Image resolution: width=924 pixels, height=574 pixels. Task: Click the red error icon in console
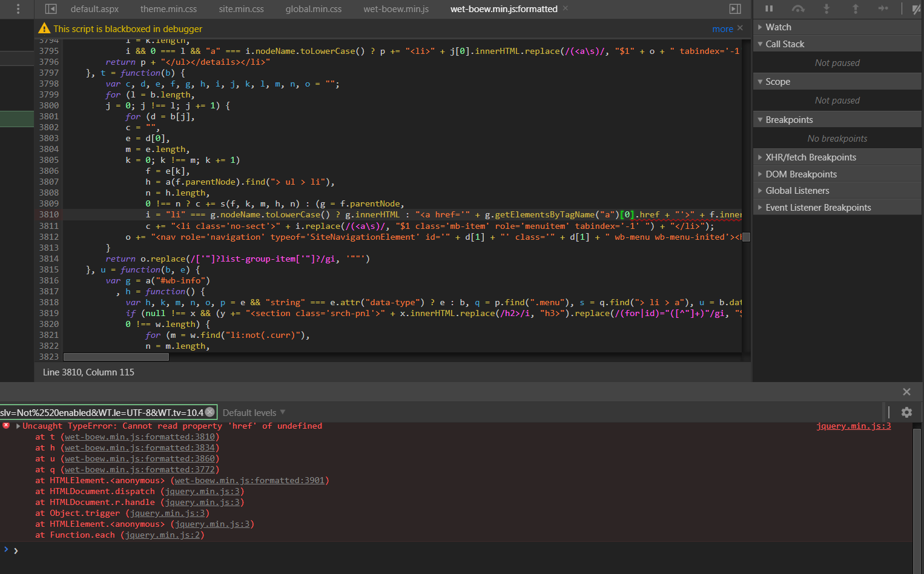(x=6, y=426)
